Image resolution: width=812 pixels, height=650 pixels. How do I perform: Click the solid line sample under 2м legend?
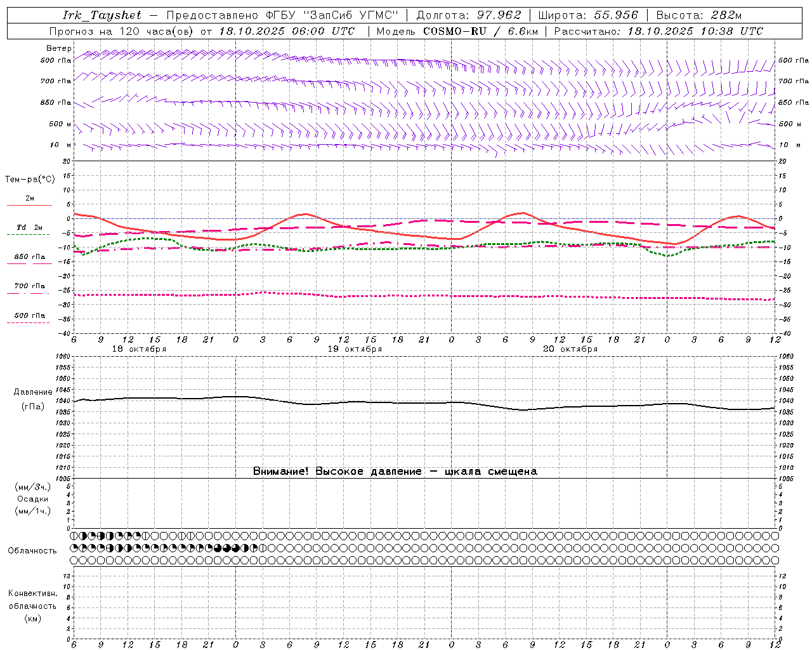(x=29, y=205)
